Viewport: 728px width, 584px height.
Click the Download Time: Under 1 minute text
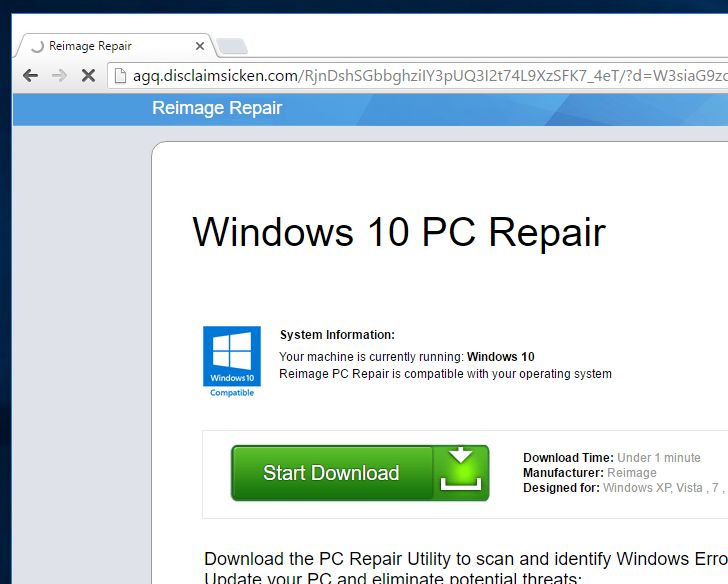[x=611, y=458]
